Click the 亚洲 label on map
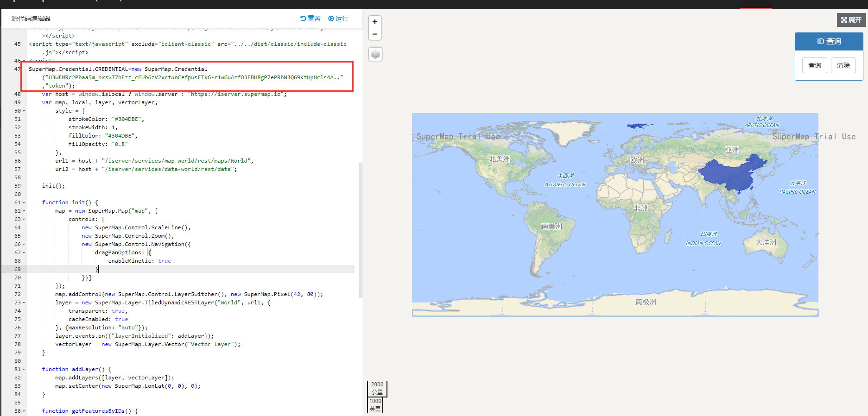 pos(732,150)
